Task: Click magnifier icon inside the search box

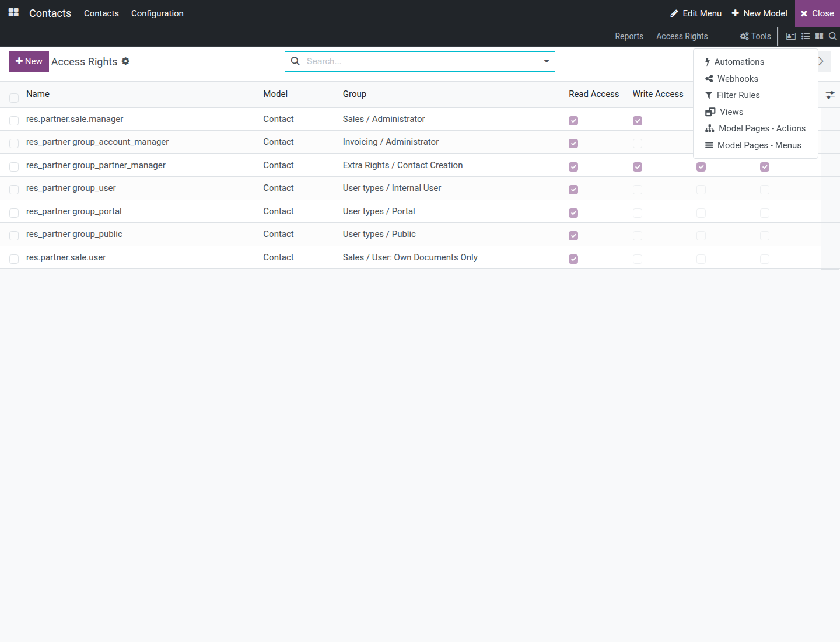Action: (295, 61)
